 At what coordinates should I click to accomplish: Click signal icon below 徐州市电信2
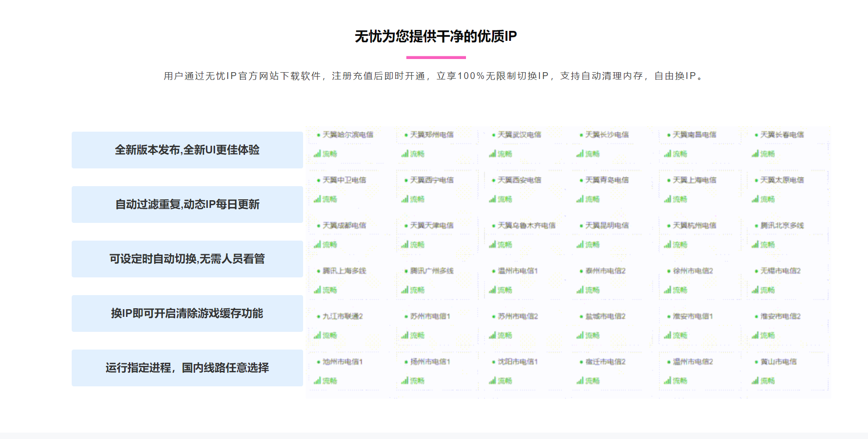click(667, 290)
